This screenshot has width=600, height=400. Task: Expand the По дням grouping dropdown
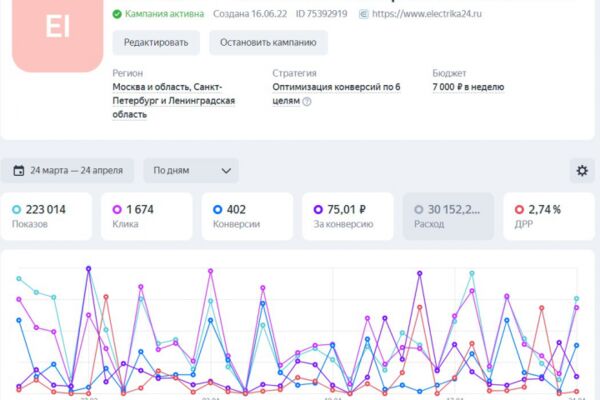191,170
